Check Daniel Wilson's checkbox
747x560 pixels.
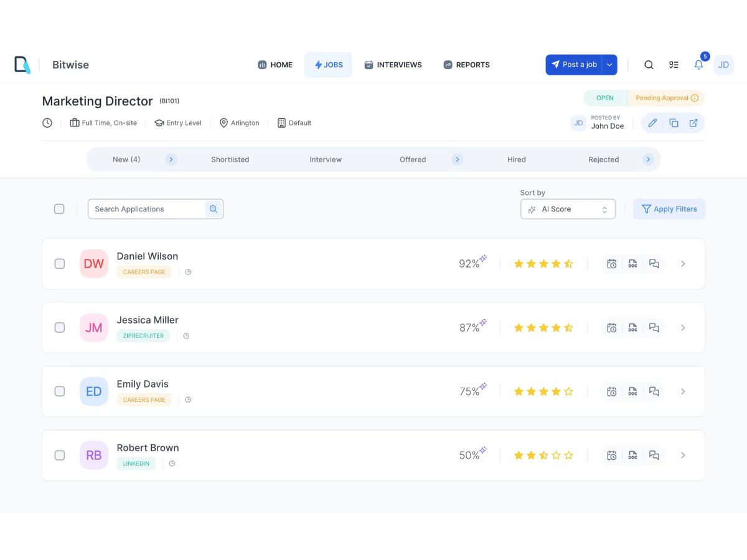pos(60,264)
